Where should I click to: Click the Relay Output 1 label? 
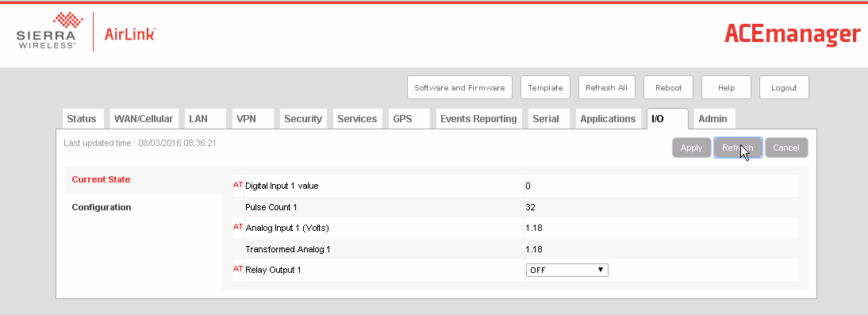click(x=273, y=270)
